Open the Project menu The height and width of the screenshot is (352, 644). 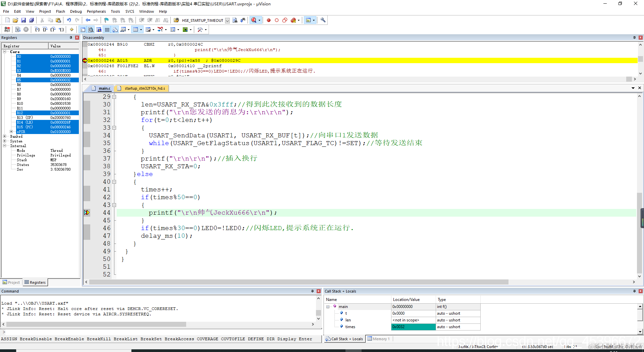(45, 11)
